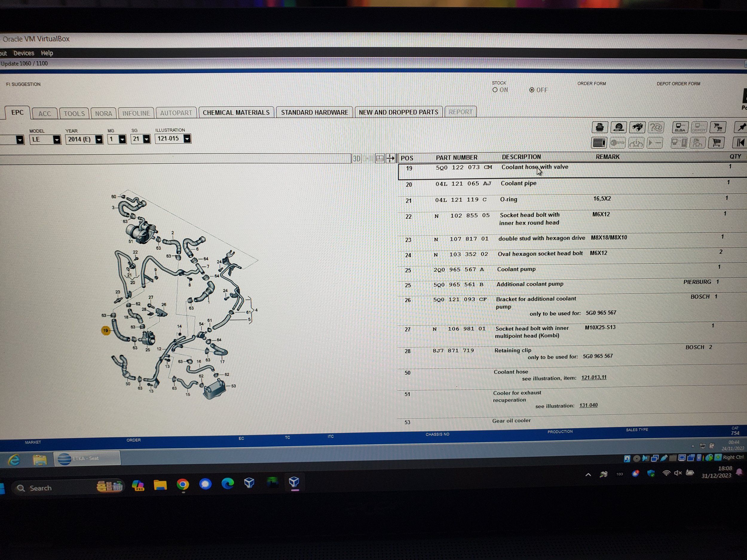Switch to the STANDARD HARDWARE tab
Image resolution: width=747 pixels, height=560 pixels.
coord(314,112)
